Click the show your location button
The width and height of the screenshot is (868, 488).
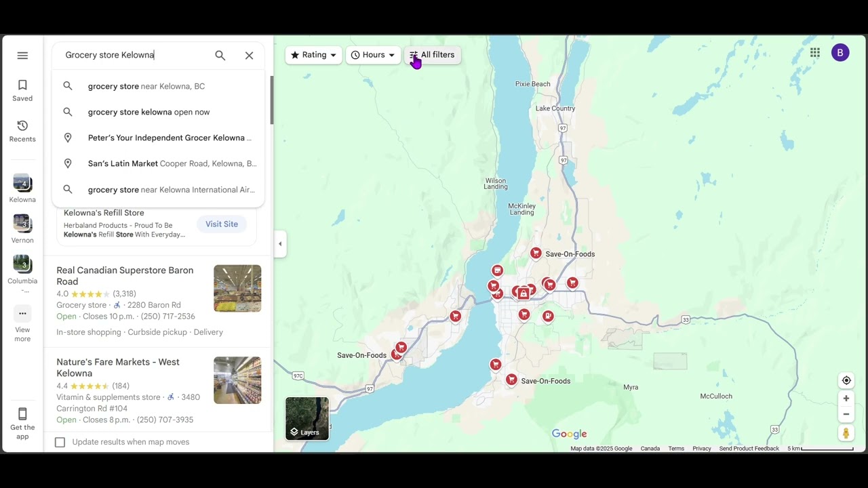[846, 380]
